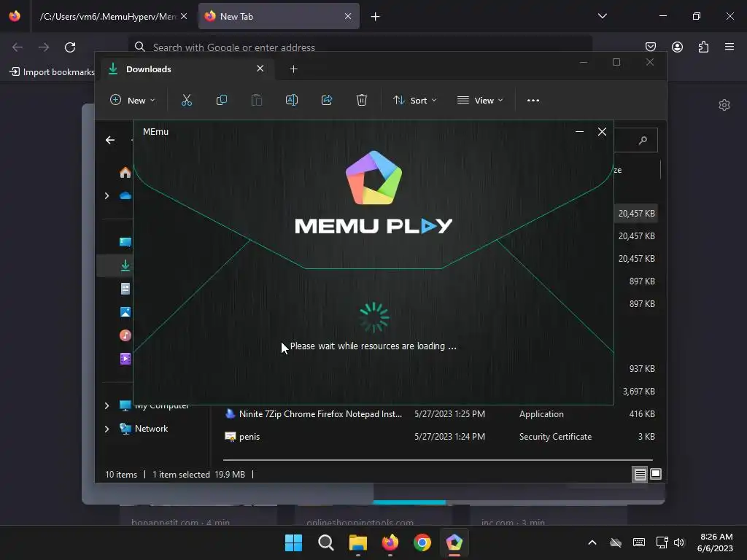Open Chrome from the taskbar
The image size is (747, 560).
pyautogui.click(x=422, y=542)
